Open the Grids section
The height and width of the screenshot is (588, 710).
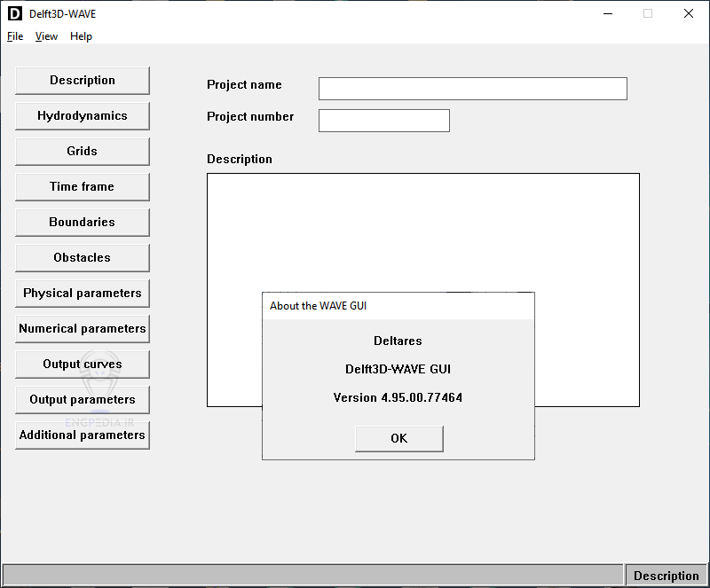tap(83, 152)
